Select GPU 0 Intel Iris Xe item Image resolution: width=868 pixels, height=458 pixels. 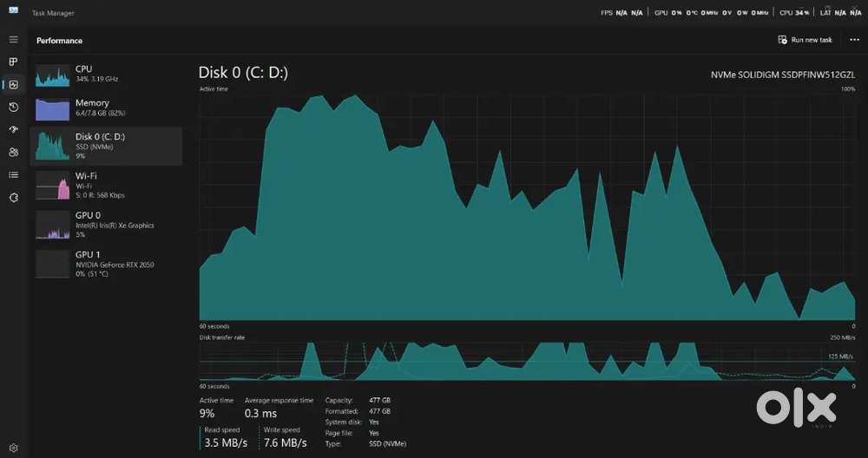point(106,224)
